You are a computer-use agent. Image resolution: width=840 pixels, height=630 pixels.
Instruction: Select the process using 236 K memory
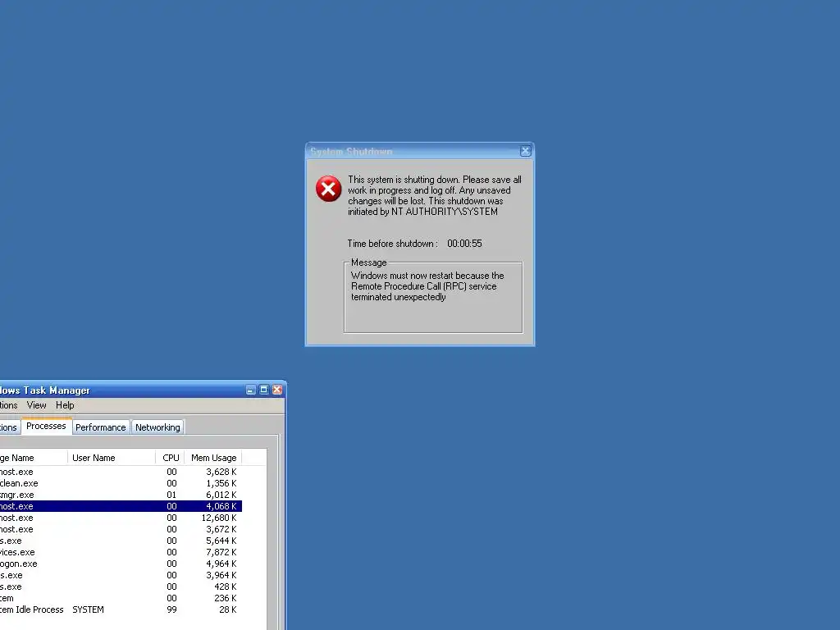coord(121,598)
